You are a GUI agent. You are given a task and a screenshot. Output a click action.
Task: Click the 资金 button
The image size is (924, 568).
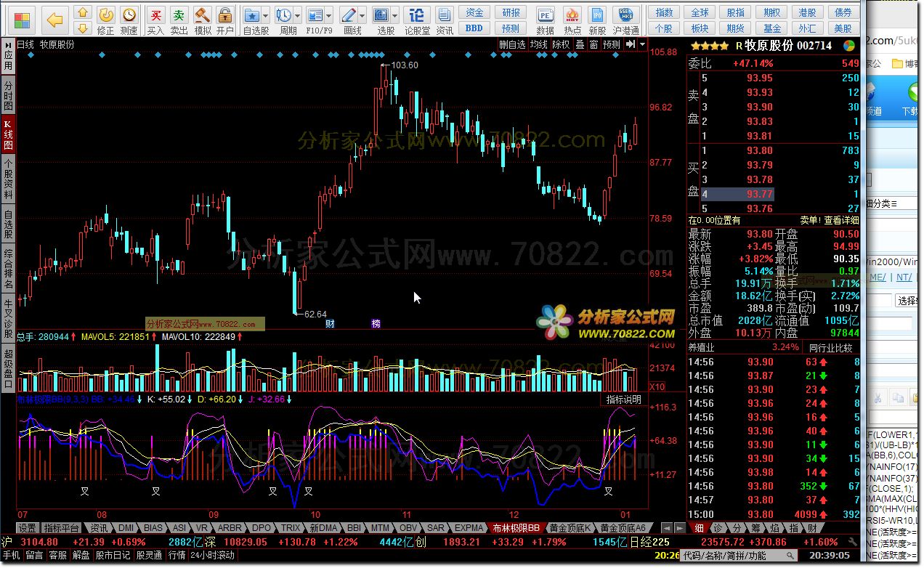[x=474, y=12]
